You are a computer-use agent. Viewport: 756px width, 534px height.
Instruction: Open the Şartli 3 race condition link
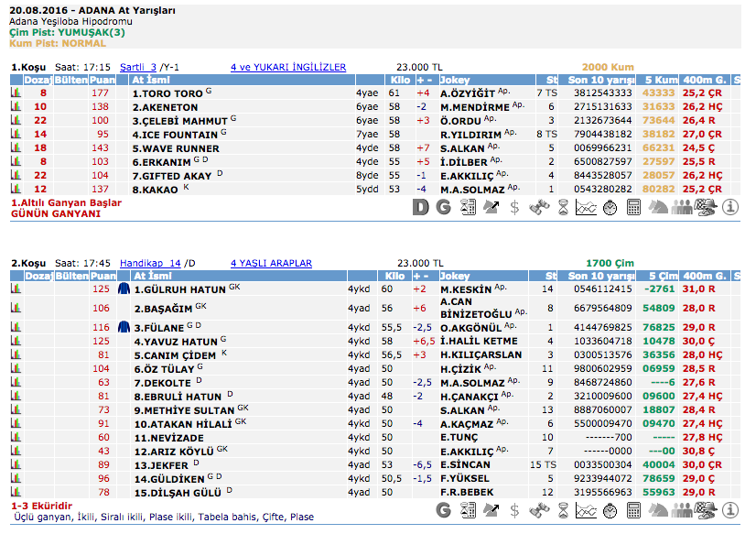point(138,67)
